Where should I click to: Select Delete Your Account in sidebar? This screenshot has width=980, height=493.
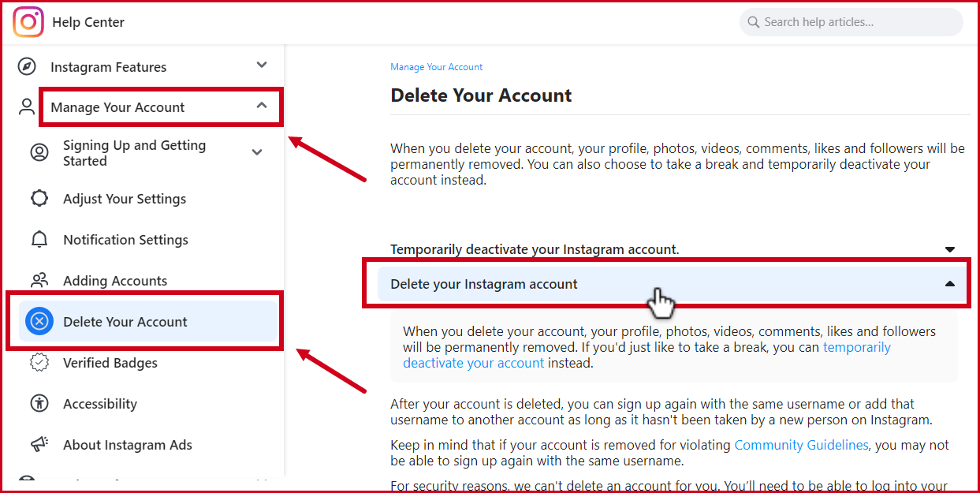click(x=148, y=322)
